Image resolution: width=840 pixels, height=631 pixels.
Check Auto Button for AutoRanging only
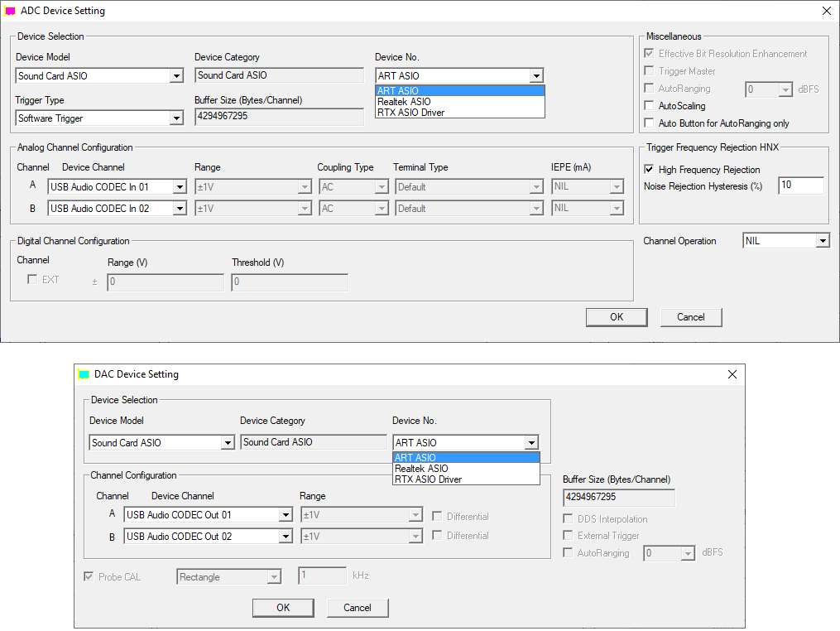650,123
